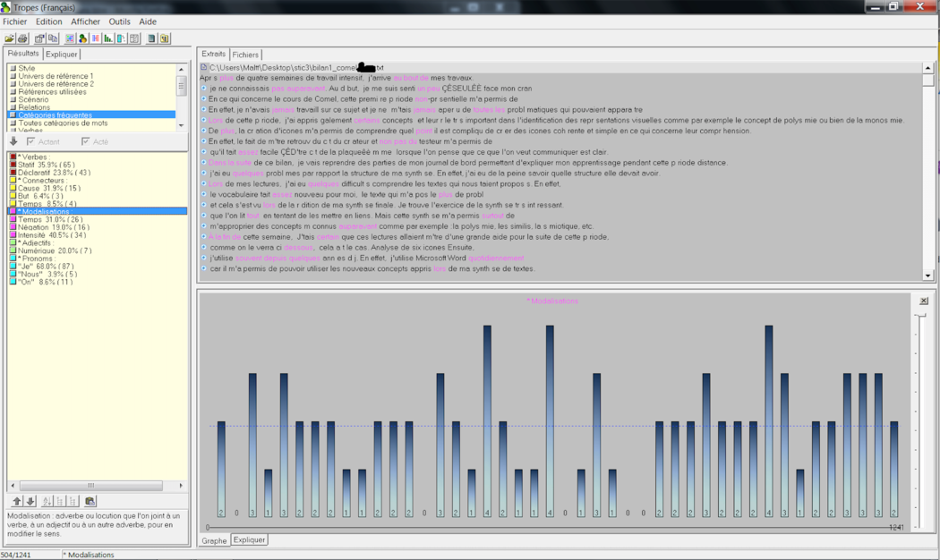
Task: Switch to Expliquer tab below the graph
Action: click(x=249, y=540)
